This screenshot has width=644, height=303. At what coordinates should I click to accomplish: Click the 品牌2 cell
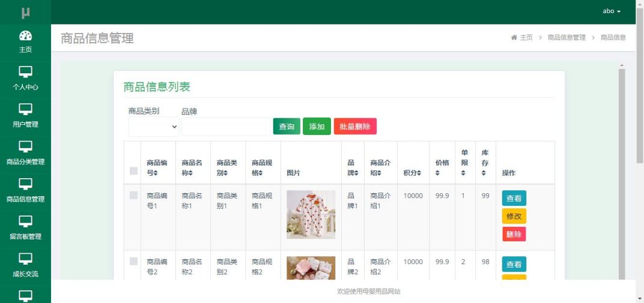click(353, 266)
